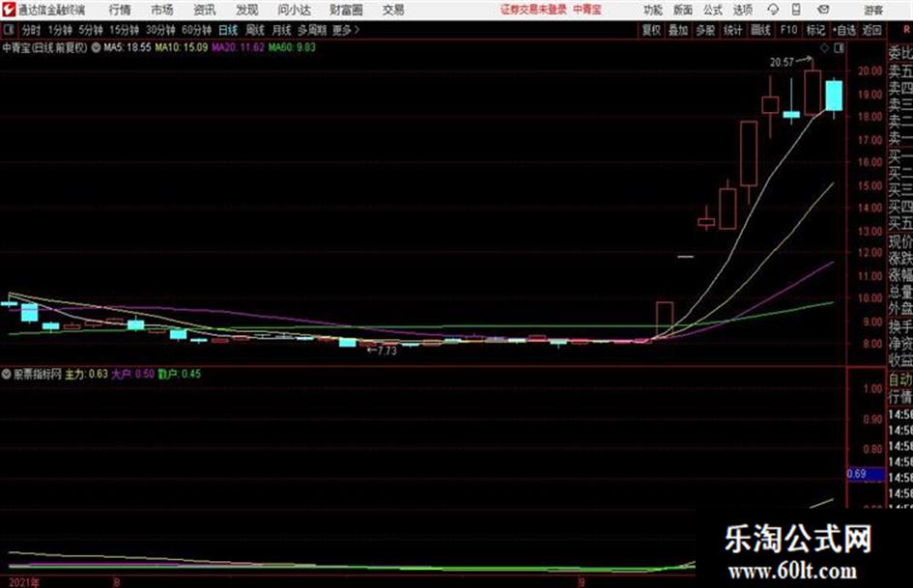This screenshot has height=588, width=913.
Task: Open the chart settings circle next to 中青宝
Action: click(x=96, y=47)
